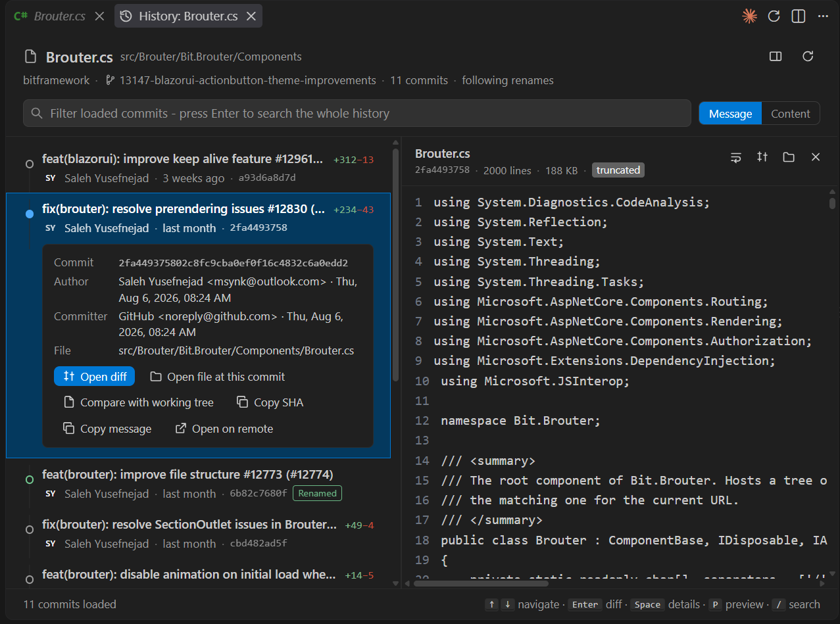The image size is (840, 624).
Task: Click the 13147-blazorui-actionbutton-theme-improvements branch name
Action: 248,80
